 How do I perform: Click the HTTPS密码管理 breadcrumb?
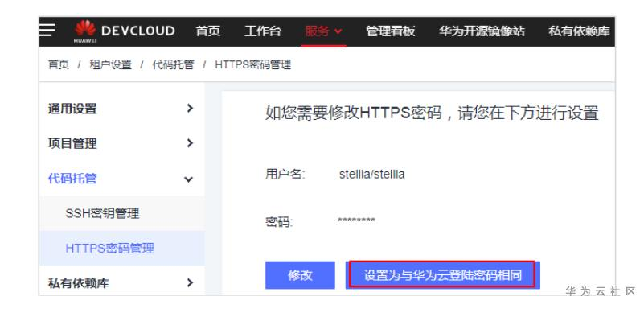253,64
